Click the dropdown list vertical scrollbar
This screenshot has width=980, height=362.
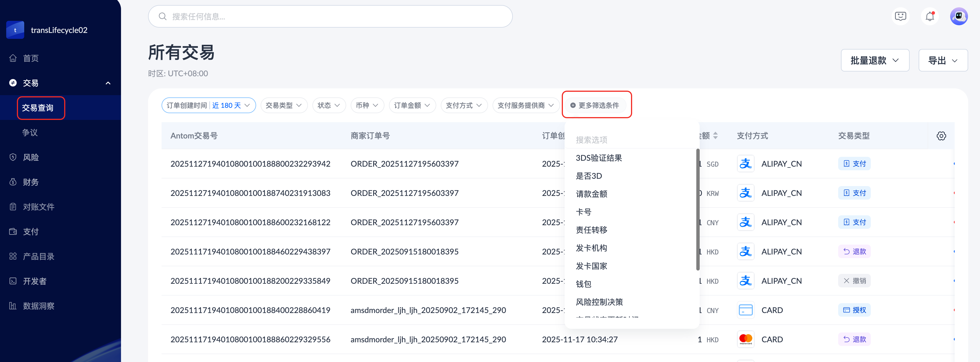pyautogui.click(x=697, y=209)
